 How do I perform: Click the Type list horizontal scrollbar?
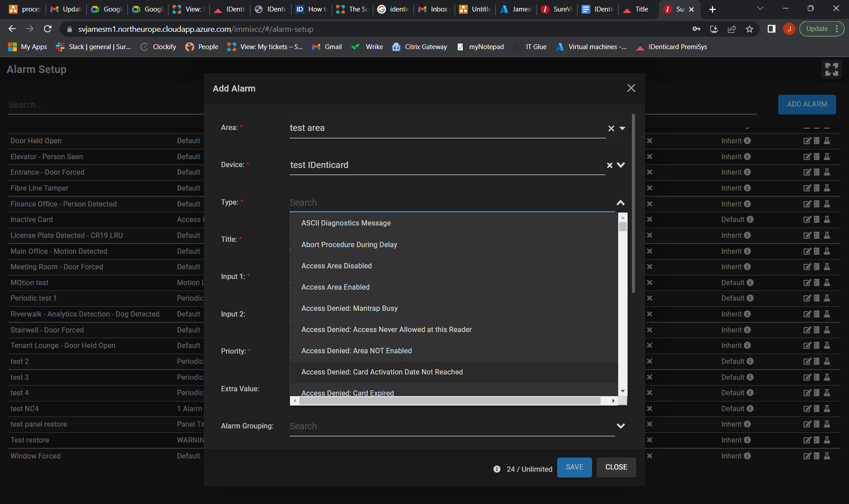tap(450, 401)
